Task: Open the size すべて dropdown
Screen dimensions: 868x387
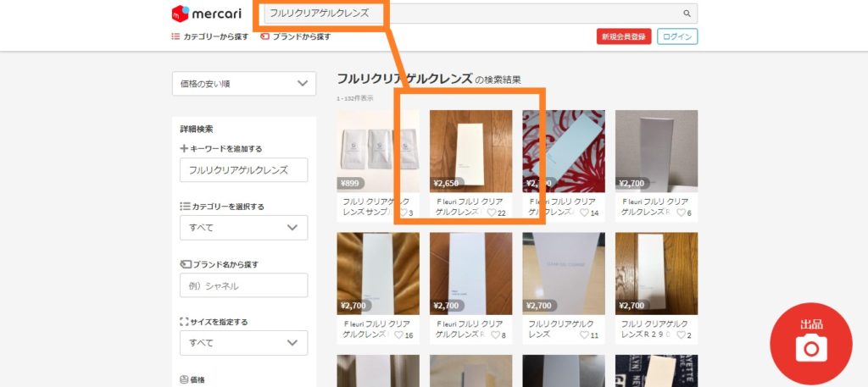Action: (243, 343)
